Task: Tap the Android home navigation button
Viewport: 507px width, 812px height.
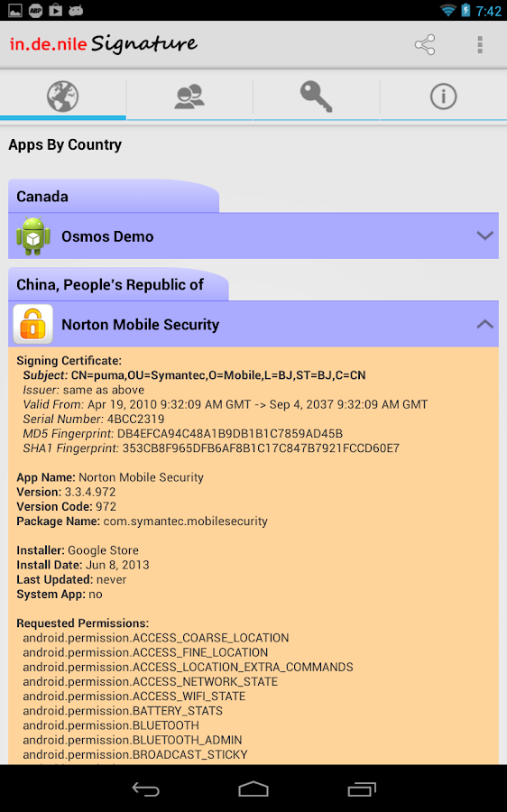Action: point(253,789)
